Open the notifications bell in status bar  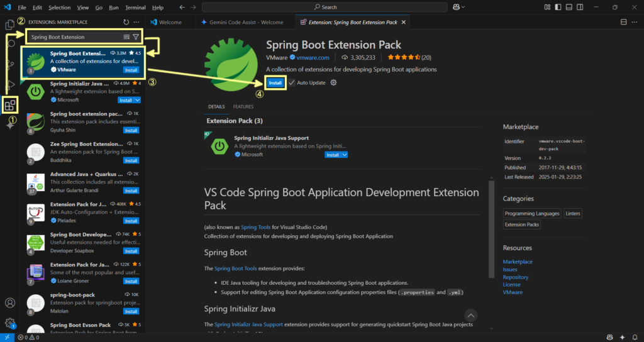[x=635, y=338]
